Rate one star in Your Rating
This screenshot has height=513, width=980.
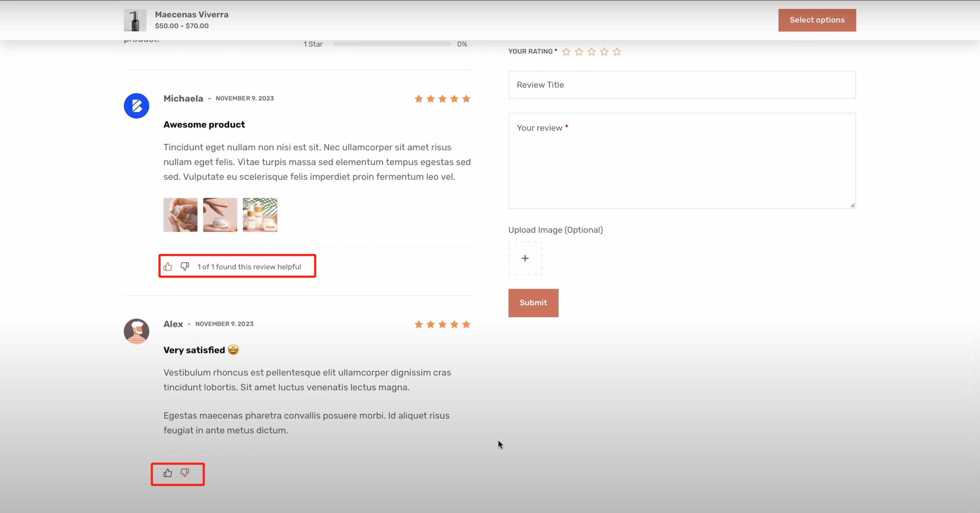[x=566, y=52]
